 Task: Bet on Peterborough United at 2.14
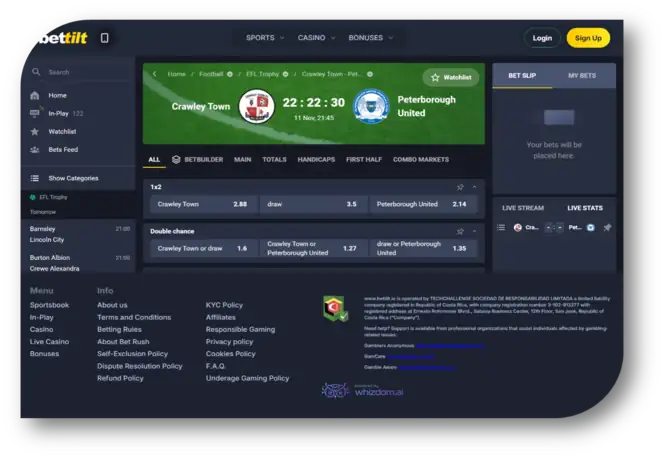423,204
